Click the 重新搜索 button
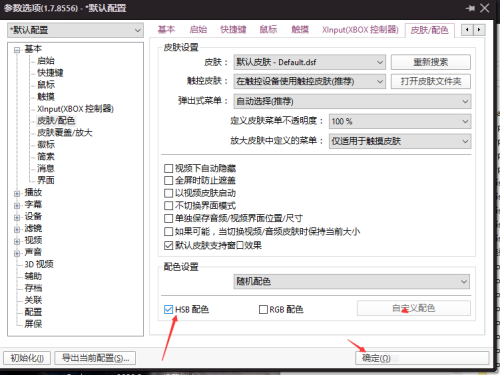Viewport: 500px width, 375px height. (x=431, y=62)
